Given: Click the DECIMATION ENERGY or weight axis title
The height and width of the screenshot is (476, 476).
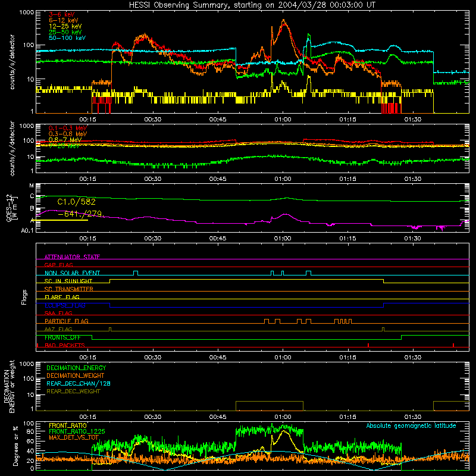Looking at the screenshot, I should (x=9, y=386).
